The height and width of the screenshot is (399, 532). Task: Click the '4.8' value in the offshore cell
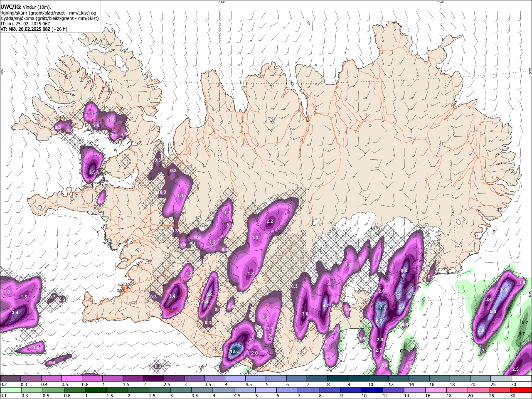[x=481, y=331]
